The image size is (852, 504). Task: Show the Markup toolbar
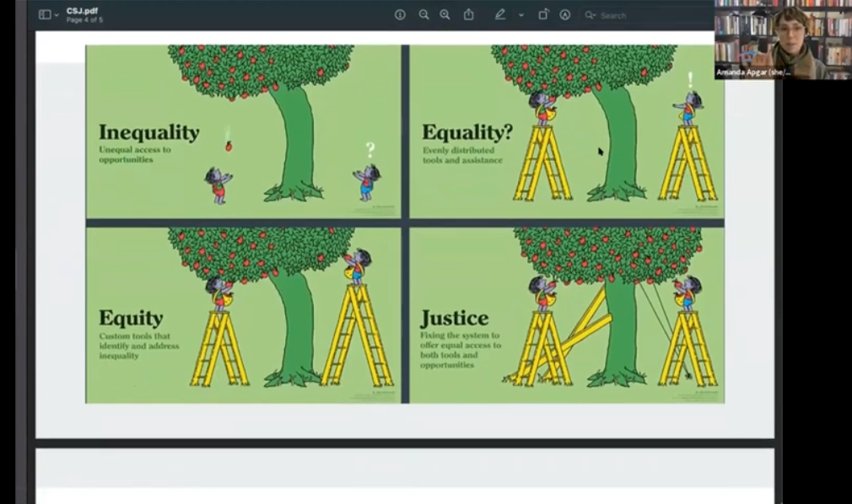point(565,14)
